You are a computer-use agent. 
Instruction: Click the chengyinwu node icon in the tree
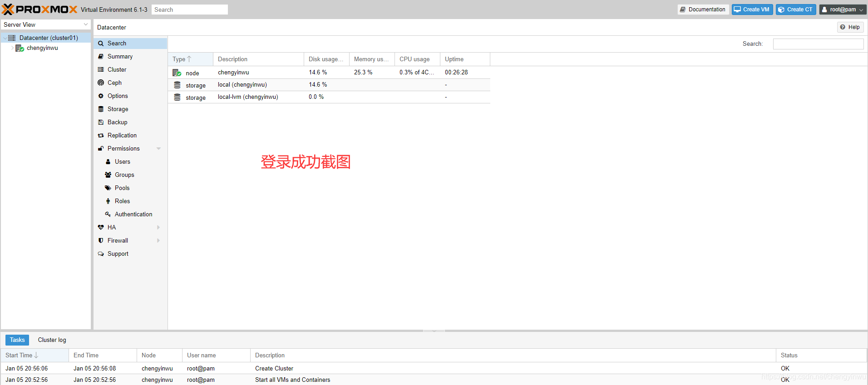coord(20,48)
